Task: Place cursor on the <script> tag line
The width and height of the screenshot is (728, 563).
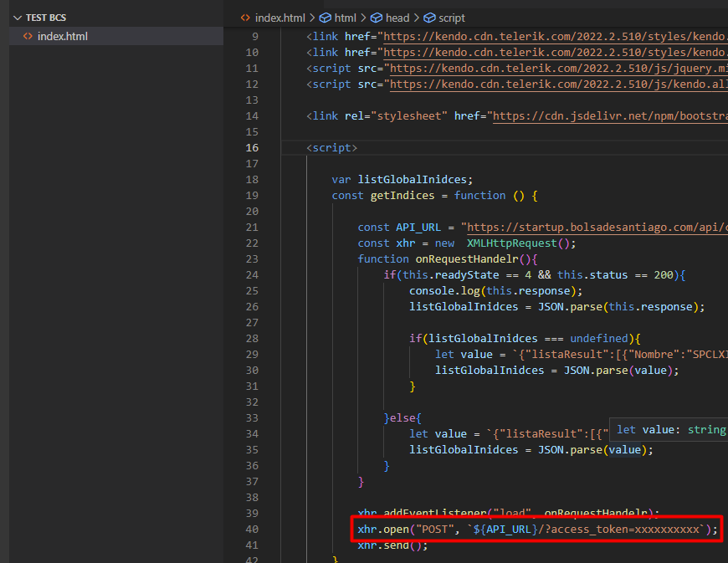Action: pyautogui.click(x=331, y=147)
